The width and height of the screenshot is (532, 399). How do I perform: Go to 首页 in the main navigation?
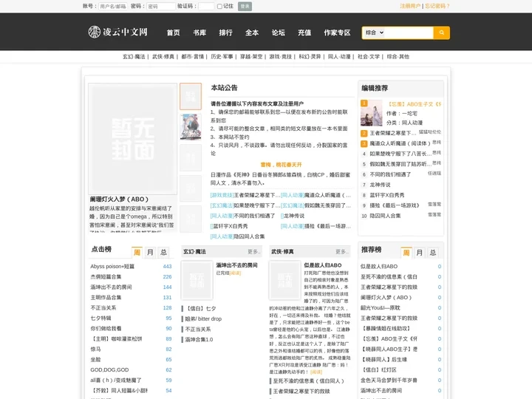(x=174, y=33)
